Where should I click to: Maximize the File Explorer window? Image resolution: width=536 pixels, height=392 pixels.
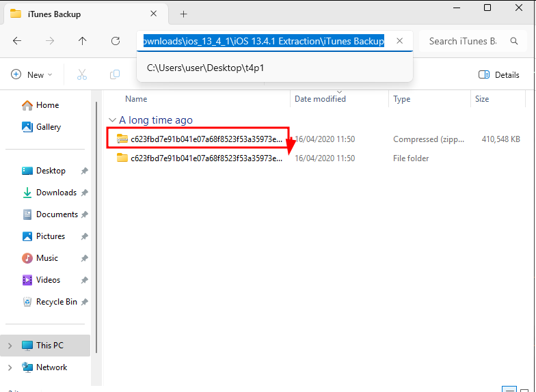tap(487, 8)
